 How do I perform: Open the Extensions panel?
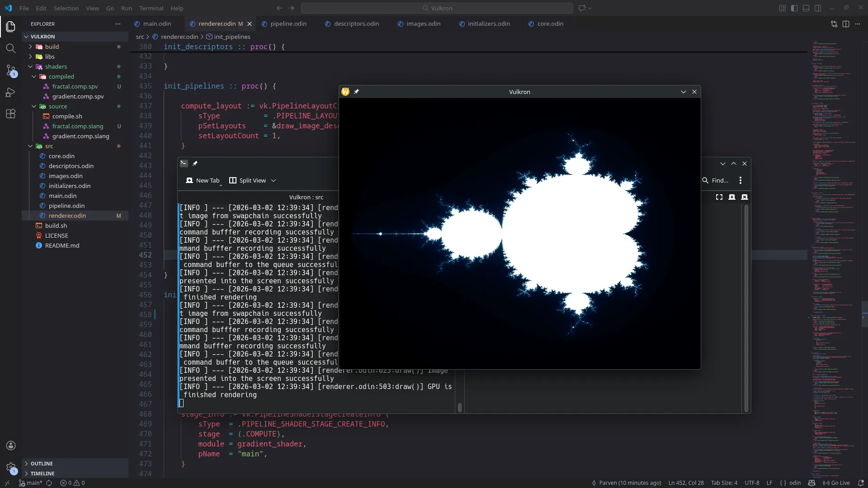[x=11, y=113]
